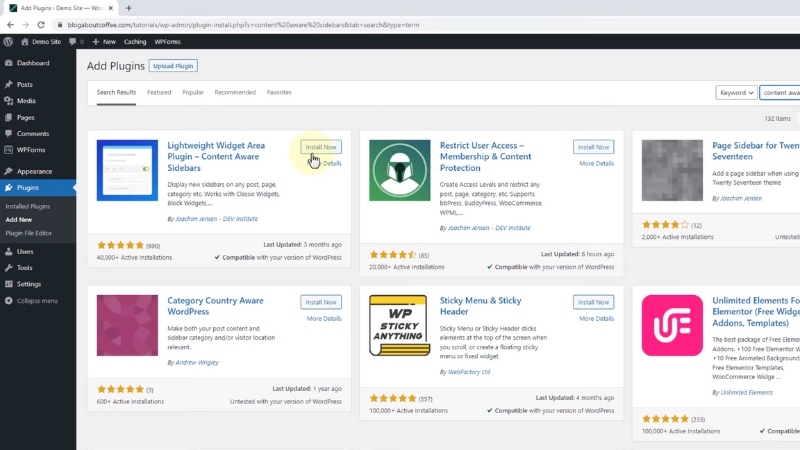800x450 pixels.
Task: Open More Details for Sticky Menu plugin
Action: [x=596, y=318]
